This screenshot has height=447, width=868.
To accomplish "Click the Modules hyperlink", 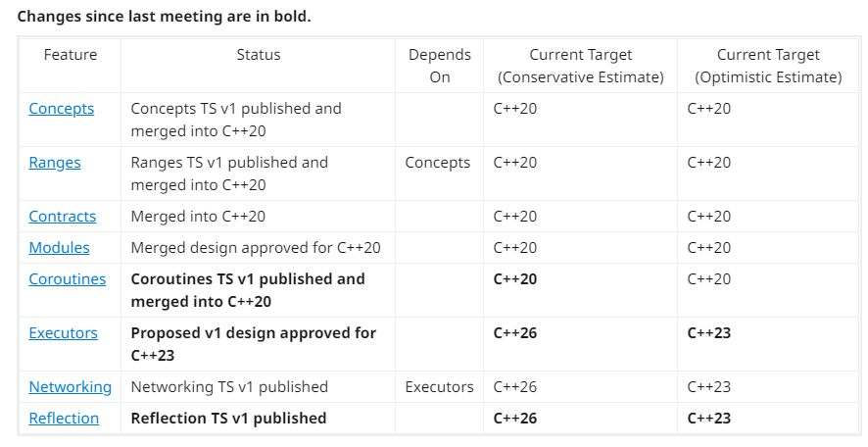I will click(59, 248).
